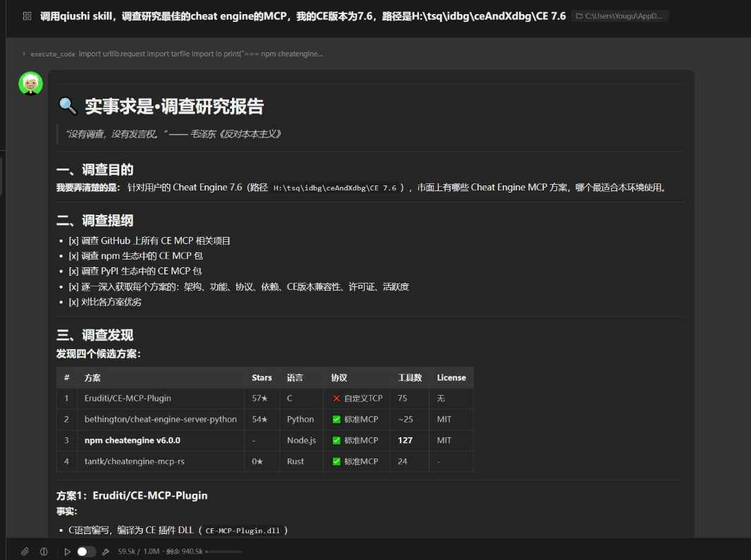This screenshot has height=560, width=751.
Task: Click the context usage progress bar
Action: click(224, 552)
